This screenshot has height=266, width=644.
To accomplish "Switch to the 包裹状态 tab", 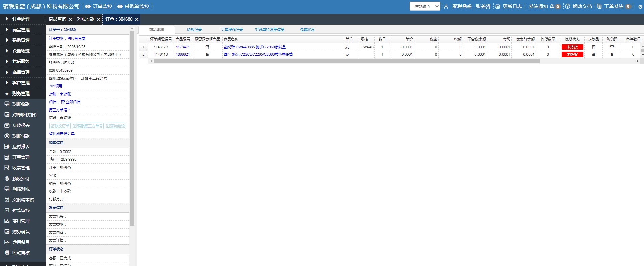I will 307,30.
